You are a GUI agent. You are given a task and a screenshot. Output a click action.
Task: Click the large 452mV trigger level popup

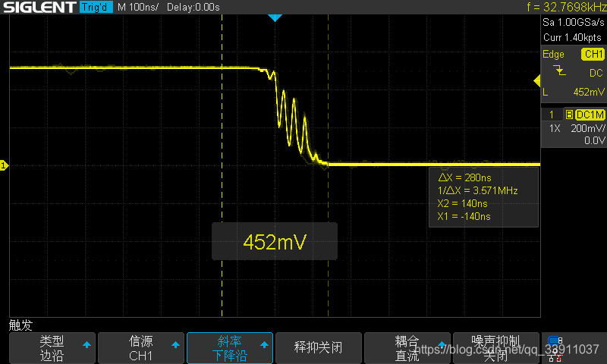[275, 242]
